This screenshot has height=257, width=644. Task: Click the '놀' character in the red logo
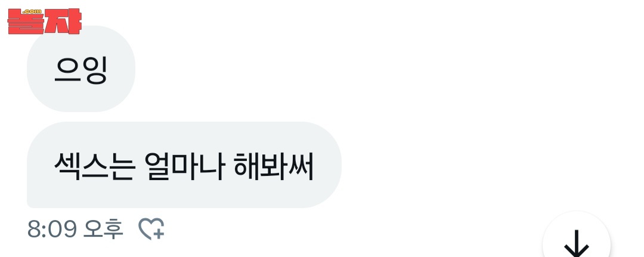pyautogui.click(x=26, y=21)
